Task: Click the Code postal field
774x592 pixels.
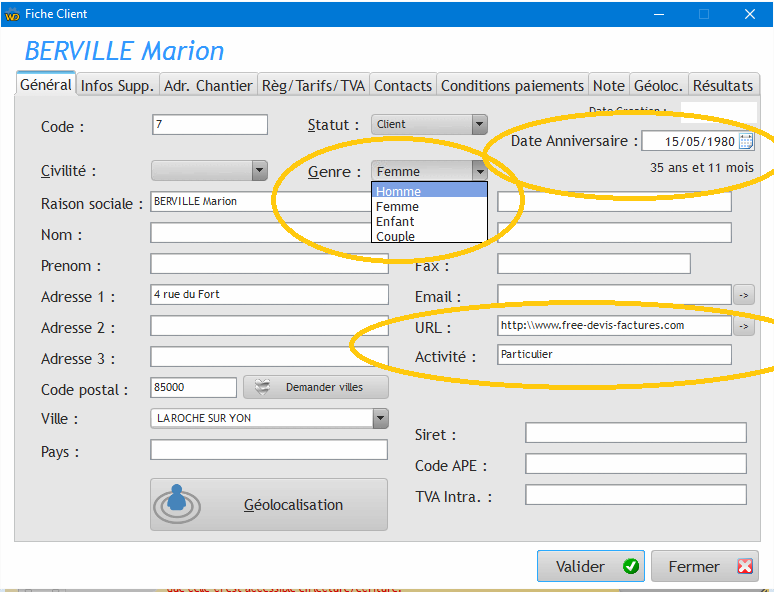Action: (x=194, y=388)
